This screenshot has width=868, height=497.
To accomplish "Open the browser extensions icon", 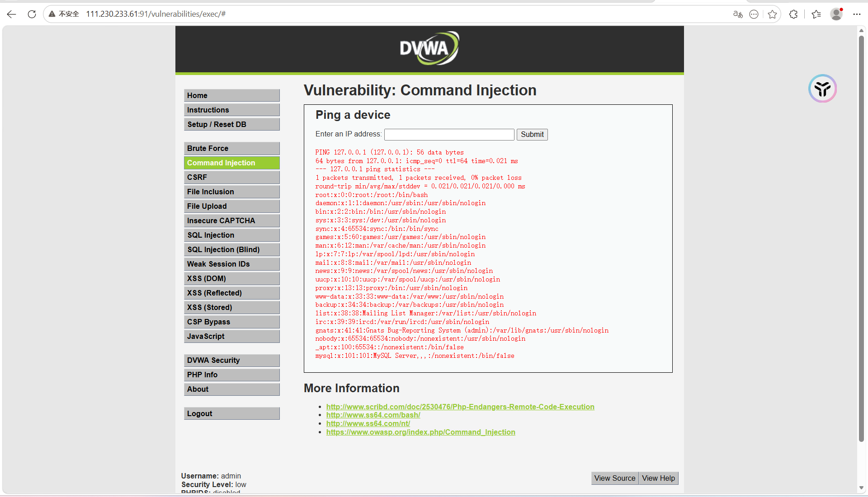I will 793,14.
